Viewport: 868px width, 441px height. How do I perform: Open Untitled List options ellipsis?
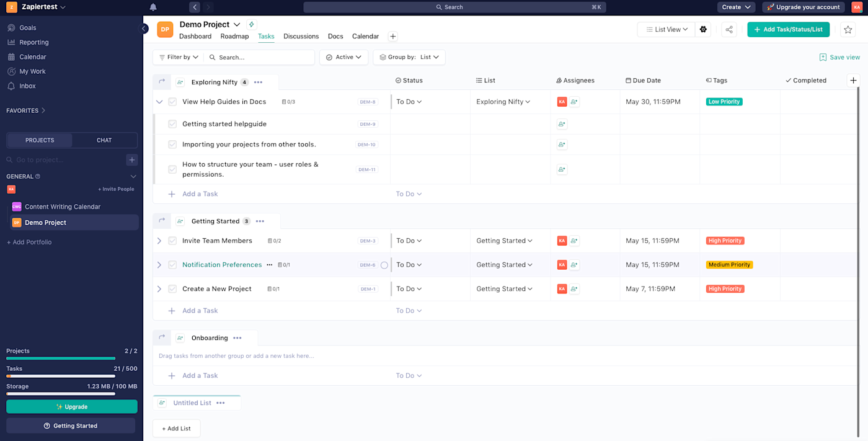tap(221, 403)
